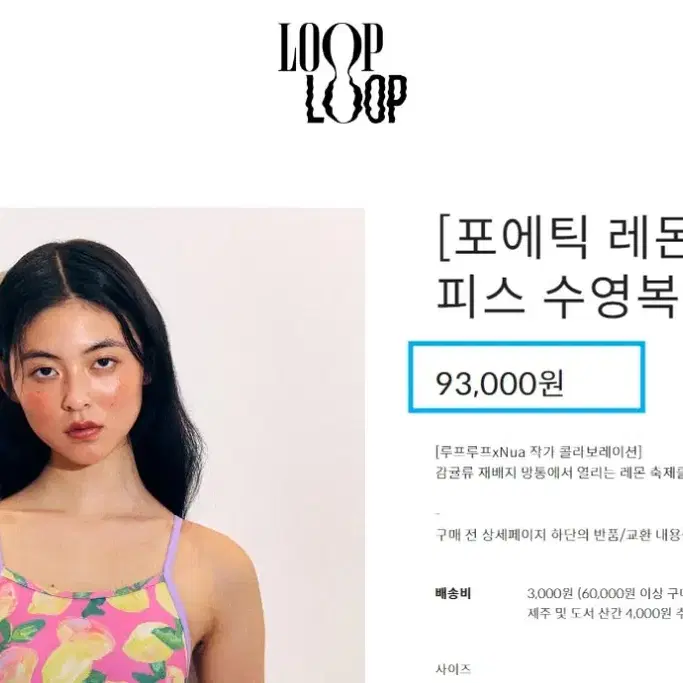Click the lower wavy LOOP in logo
Screen dimensions: 683x683
point(357,100)
